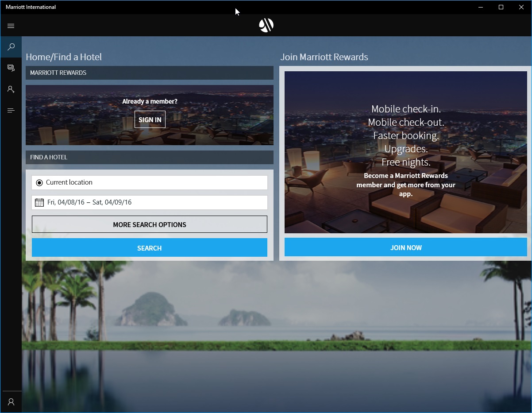
Task: Click the account icon at the sidebar bottom
Action: [11, 401]
